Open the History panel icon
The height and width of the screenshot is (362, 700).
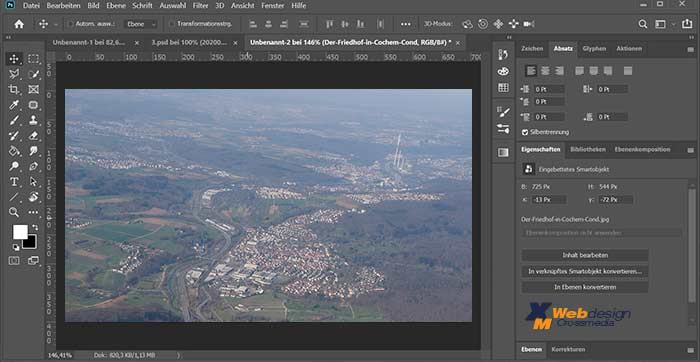(x=503, y=54)
